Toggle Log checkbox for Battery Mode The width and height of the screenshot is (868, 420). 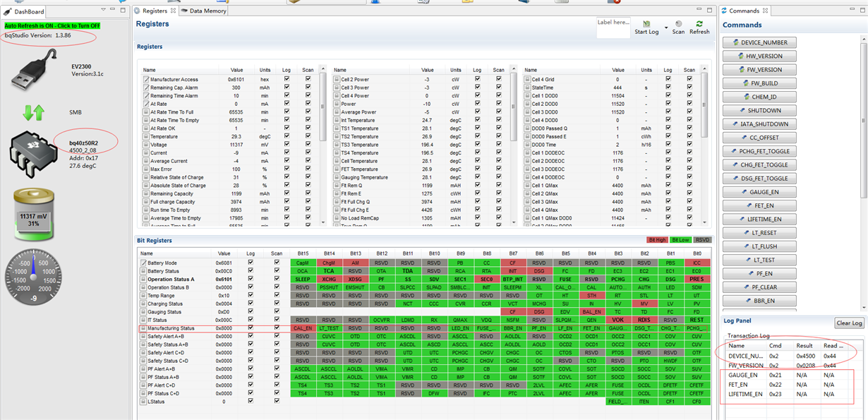pos(251,263)
